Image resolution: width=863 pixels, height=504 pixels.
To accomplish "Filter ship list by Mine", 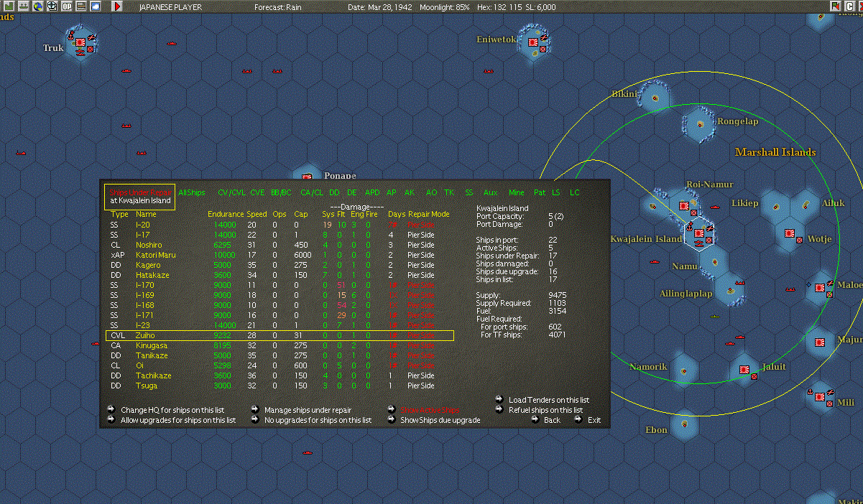I will tap(517, 192).
